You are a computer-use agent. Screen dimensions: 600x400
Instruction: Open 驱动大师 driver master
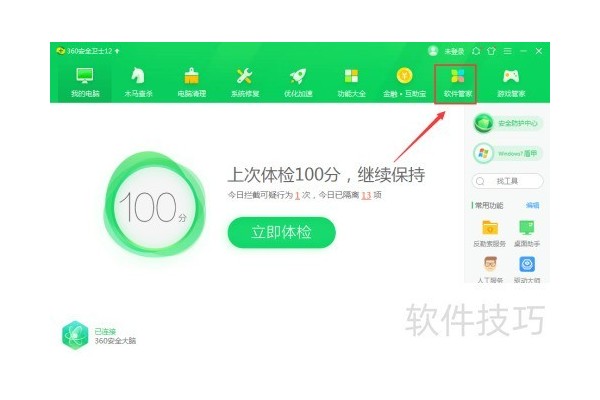point(527,269)
